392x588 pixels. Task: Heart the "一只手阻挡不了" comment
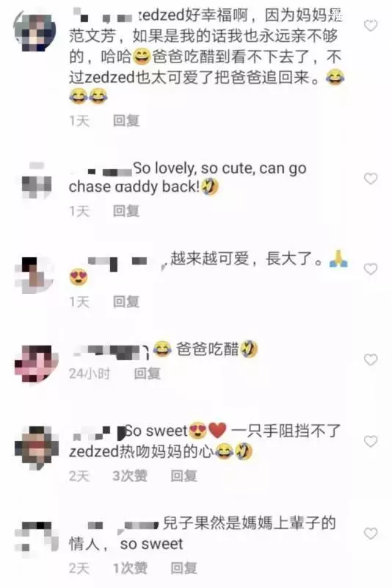point(371,442)
